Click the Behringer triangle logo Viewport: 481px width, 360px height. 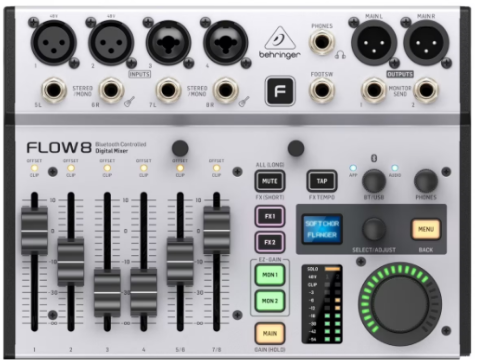(x=280, y=39)
